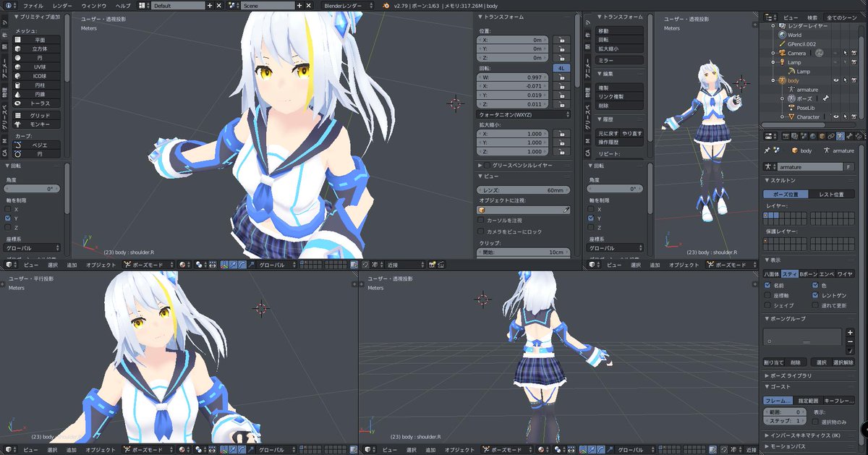Screen dimensions: 868x455
Task: Add a UV球 sphere primitive
Action: pos(36,67)
